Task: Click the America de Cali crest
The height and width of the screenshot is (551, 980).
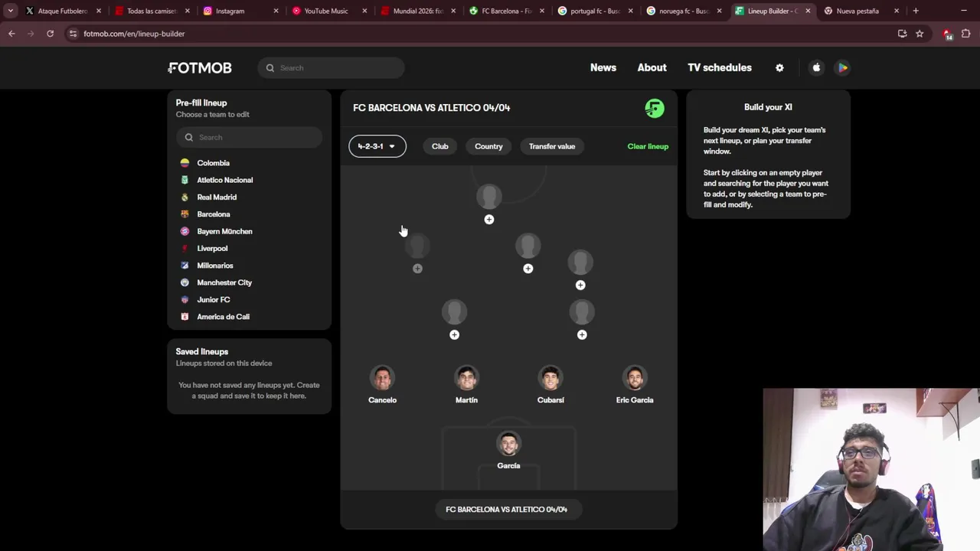Action: pyautogui.click(x=185, y=317)
